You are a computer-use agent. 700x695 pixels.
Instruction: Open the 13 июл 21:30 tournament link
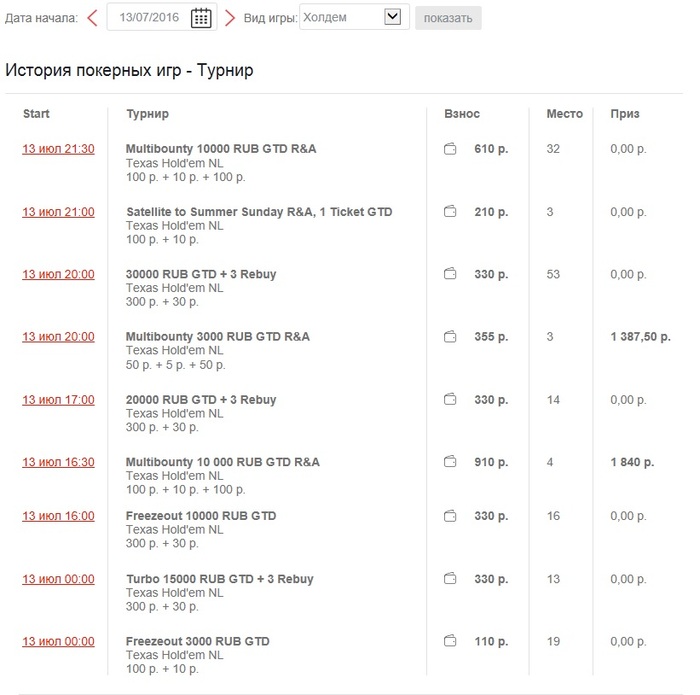pyautogui.click(x=58, y=149)
